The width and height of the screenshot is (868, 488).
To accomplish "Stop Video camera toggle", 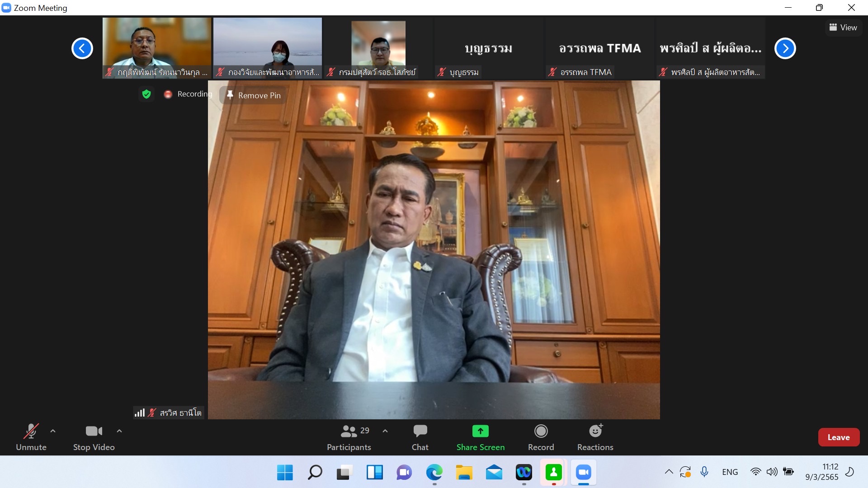I will point(94,432).
